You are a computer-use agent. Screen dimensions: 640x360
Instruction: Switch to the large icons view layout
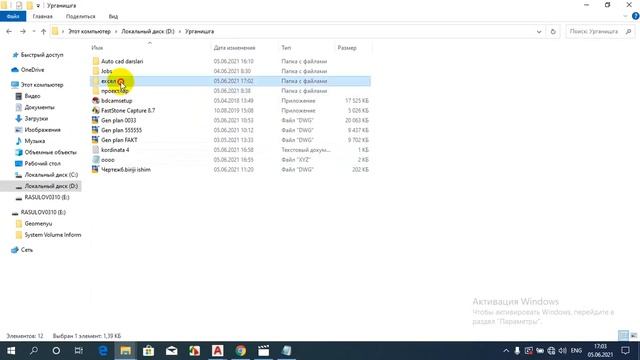coord(633,336)
